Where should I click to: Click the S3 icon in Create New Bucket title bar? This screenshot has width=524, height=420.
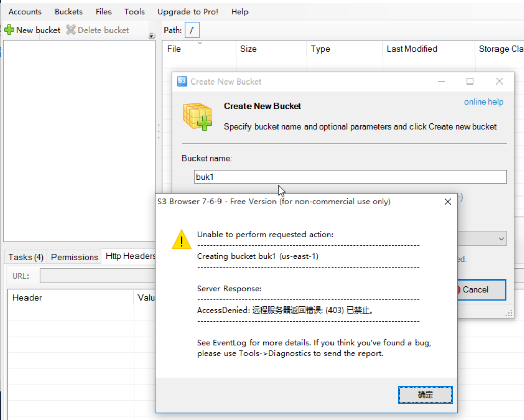182,81
